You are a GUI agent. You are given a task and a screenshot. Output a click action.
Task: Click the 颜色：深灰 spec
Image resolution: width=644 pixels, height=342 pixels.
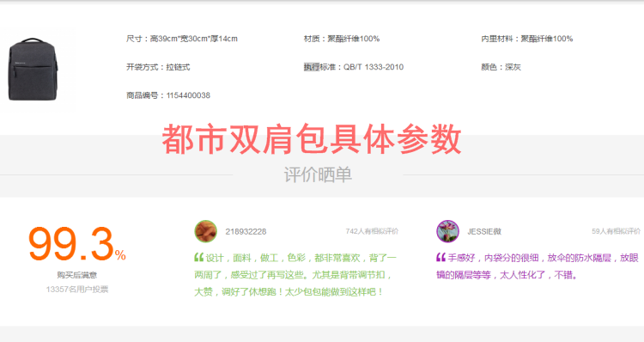(x=501, y=67)
